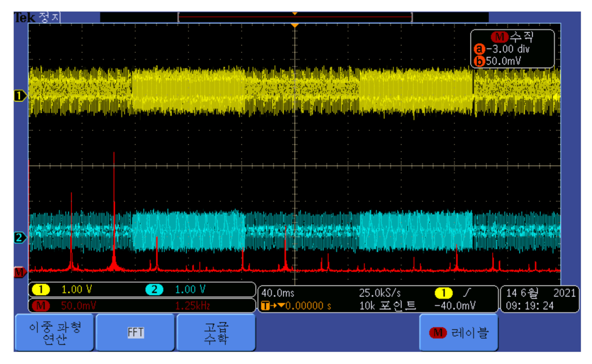Click the red M math waveform marker
Image resolution: width=592 pixels, height=364 pixels.
[20, 273]
